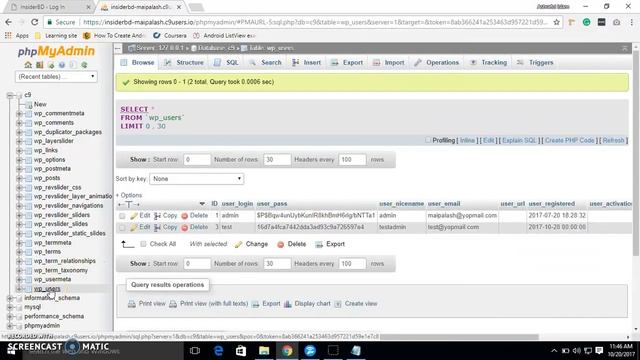Tick the checkbox for the test row
This screenshot has width=640, height=360.
coord(122,228)
